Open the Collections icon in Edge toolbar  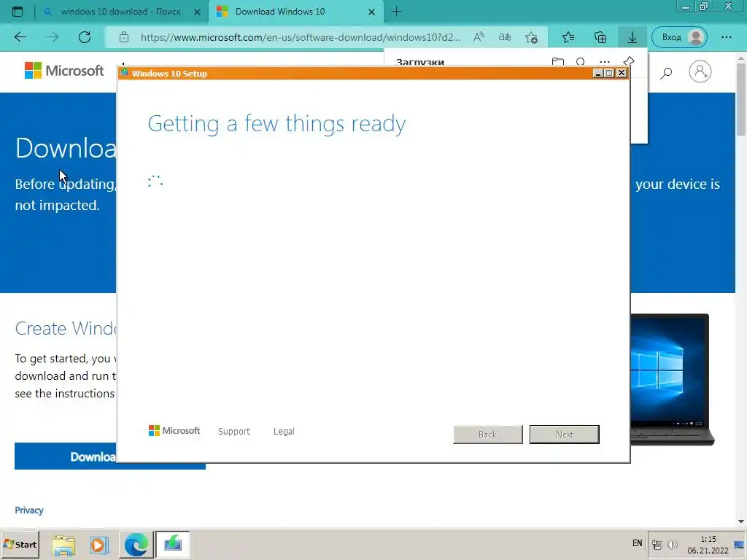[600, 37]
